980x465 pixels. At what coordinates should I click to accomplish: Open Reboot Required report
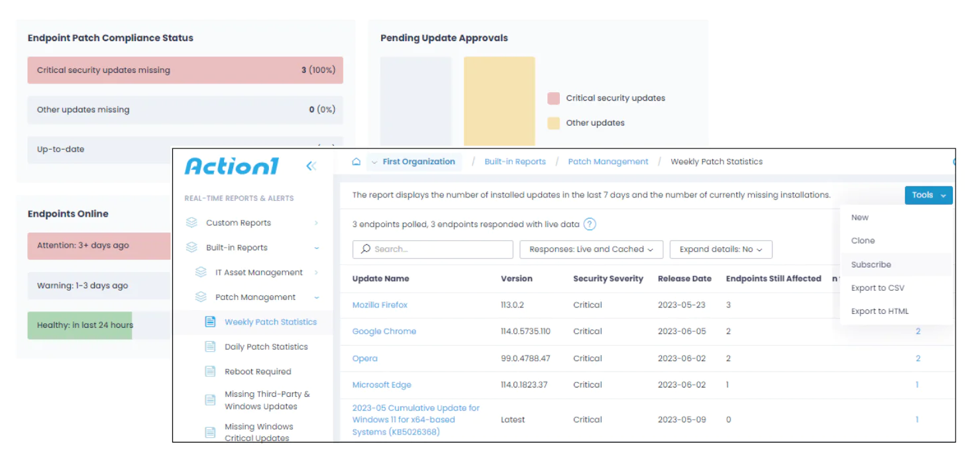tap(258, 372)
